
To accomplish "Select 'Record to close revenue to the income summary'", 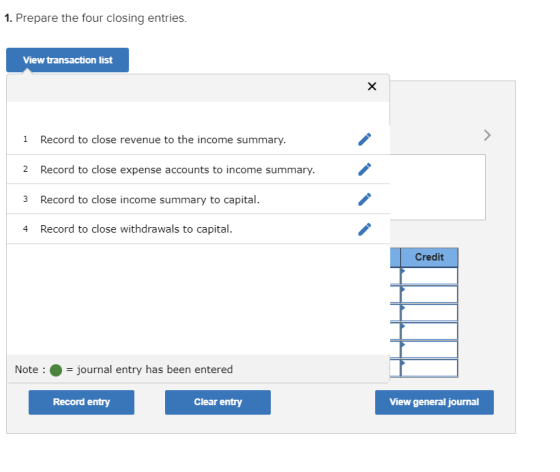I will pyautogui.click(x=163, y=140).
